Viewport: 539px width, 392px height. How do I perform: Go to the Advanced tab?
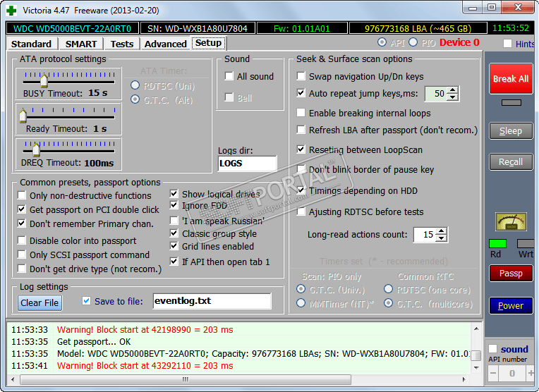click(x=165, y=44)
